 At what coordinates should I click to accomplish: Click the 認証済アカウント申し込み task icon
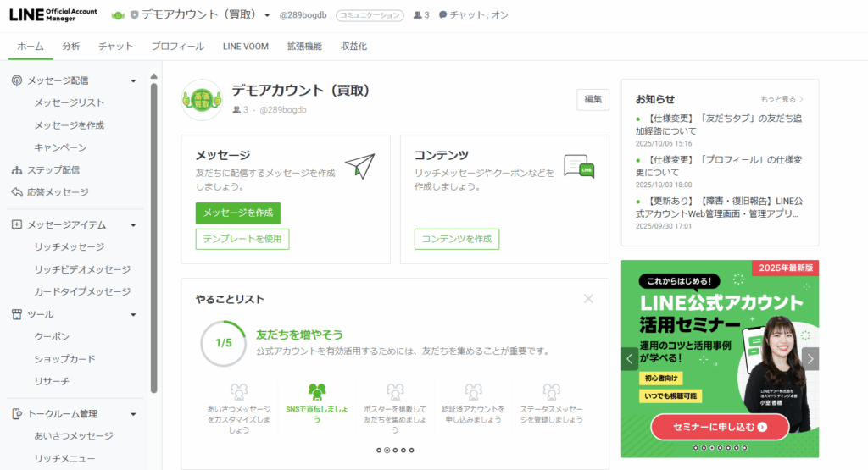473,391
